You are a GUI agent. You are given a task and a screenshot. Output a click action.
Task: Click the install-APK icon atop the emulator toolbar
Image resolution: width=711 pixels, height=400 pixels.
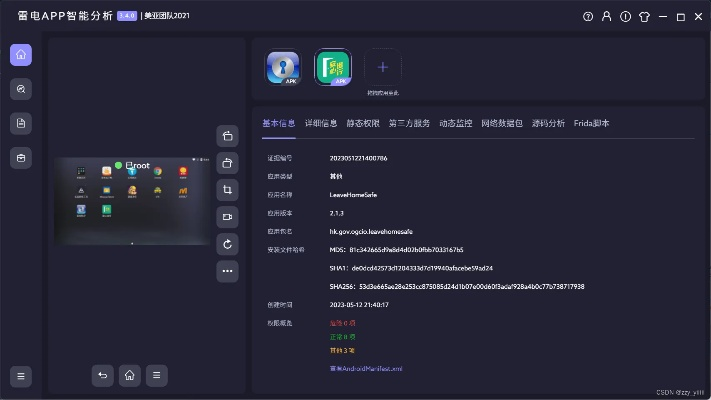(x=228, y=136)
